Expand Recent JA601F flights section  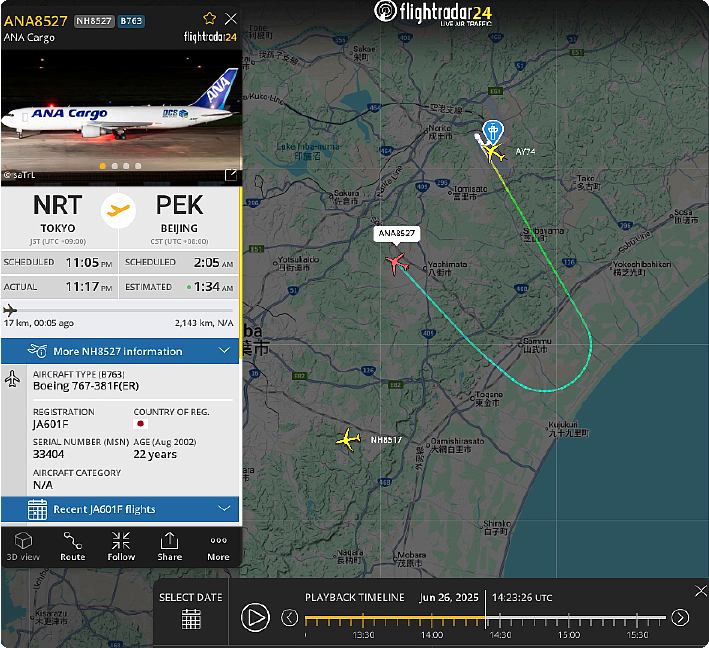120,510
